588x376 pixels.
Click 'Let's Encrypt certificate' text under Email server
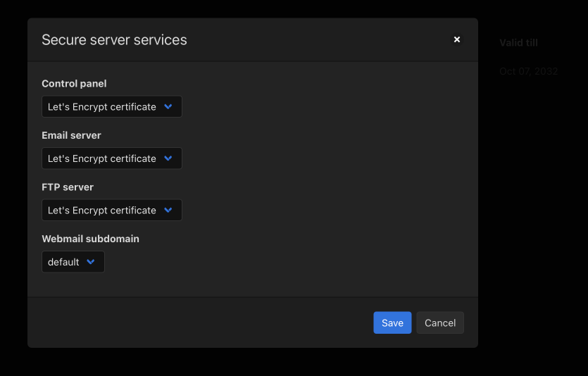click(102, 158)
